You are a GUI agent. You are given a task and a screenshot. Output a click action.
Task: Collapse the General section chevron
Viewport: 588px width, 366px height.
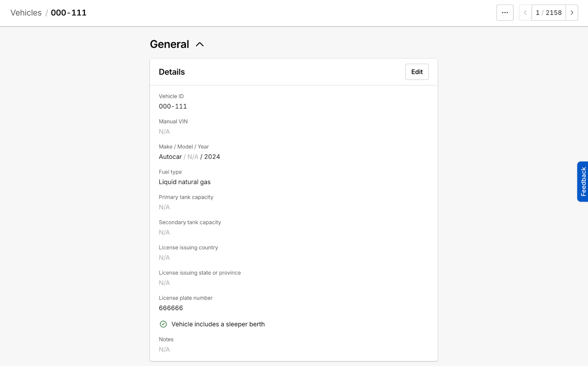[x=200, y=45]
